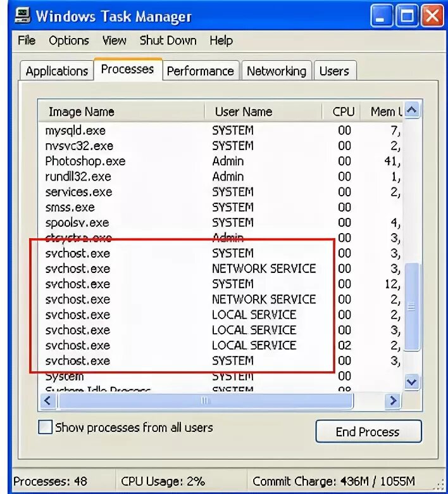Click the vertical scrollbar down arrow
This screenshot has width=448, height=494.
(x=412, y=382)
